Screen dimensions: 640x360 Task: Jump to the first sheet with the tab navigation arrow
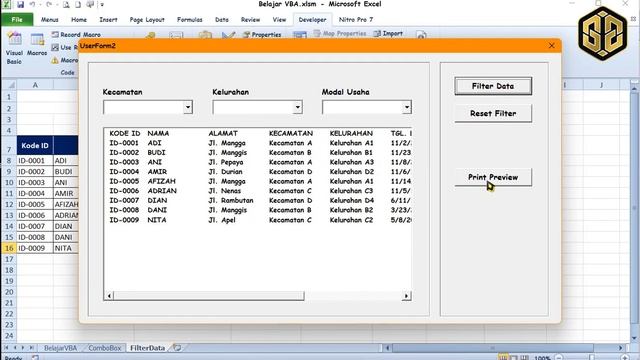(x=6, y=348)
